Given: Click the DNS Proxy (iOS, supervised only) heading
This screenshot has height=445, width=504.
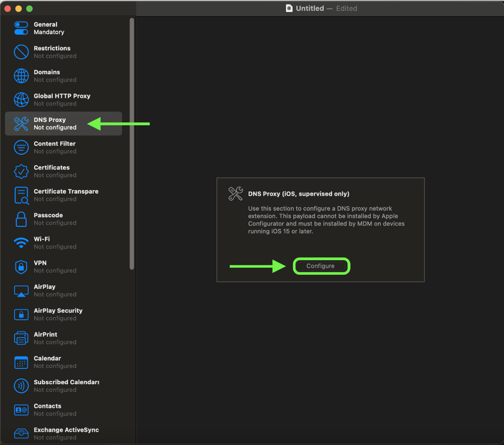Looking at the screenshot, I should coord(299,194).
